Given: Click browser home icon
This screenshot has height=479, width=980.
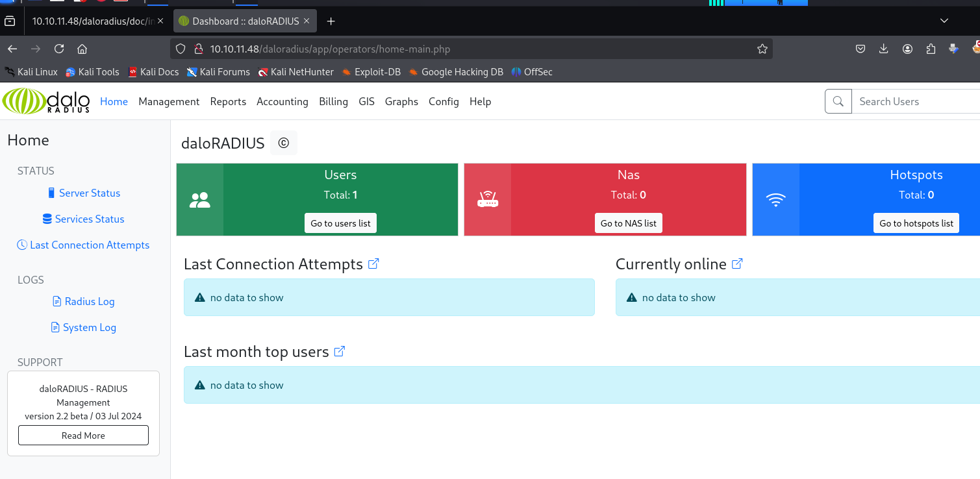Looking at the screenshot, I should click(x=82, y=49).
